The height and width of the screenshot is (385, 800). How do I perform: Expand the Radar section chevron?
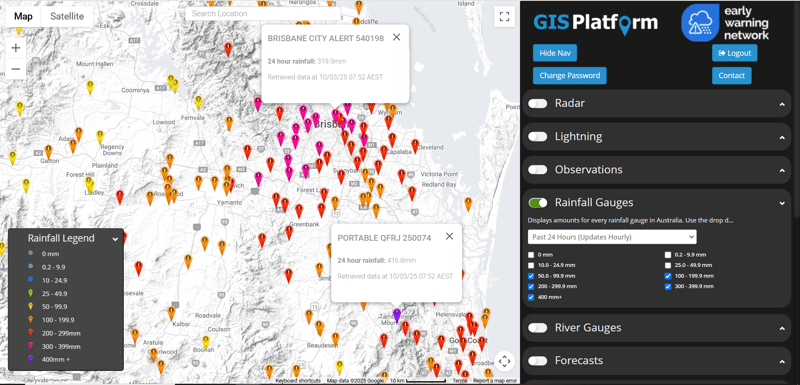782,104
